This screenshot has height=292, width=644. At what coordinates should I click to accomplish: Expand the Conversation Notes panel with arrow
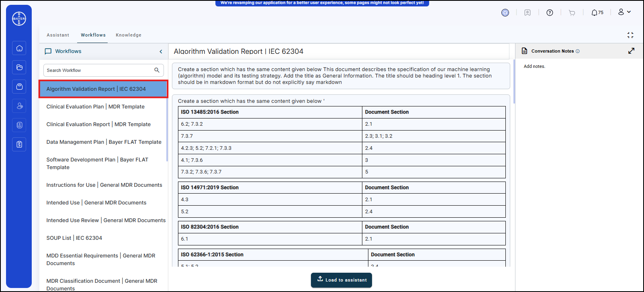631,51
